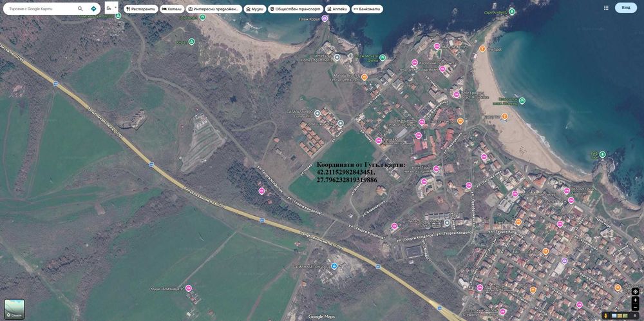Click the yellow Pegman Street View icon

click(606, 316)
